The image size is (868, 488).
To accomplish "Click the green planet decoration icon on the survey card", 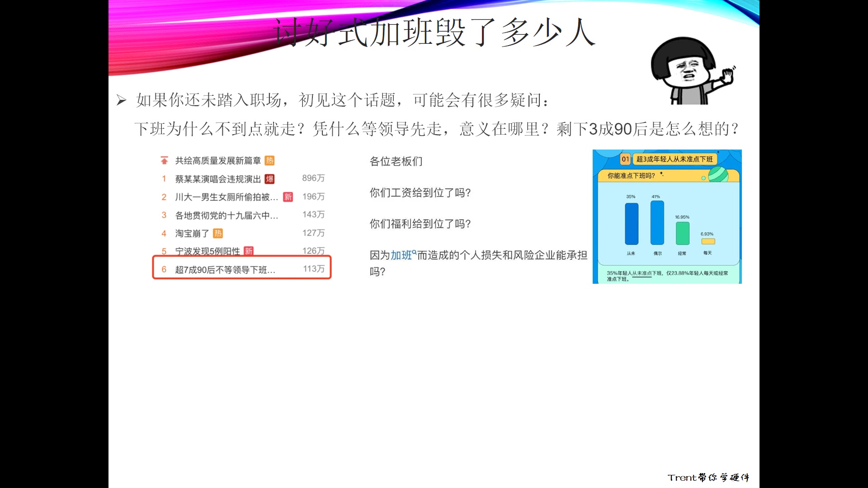I will 718,174.
